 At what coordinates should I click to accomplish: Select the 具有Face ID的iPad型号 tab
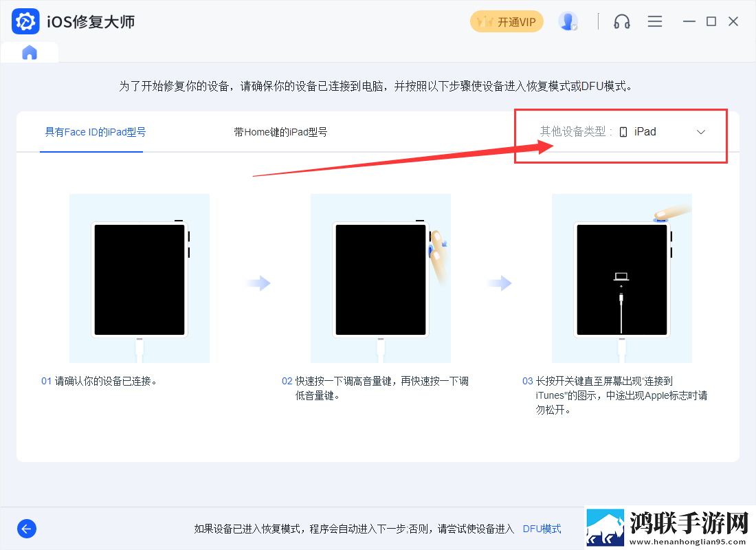coord(96,132)
